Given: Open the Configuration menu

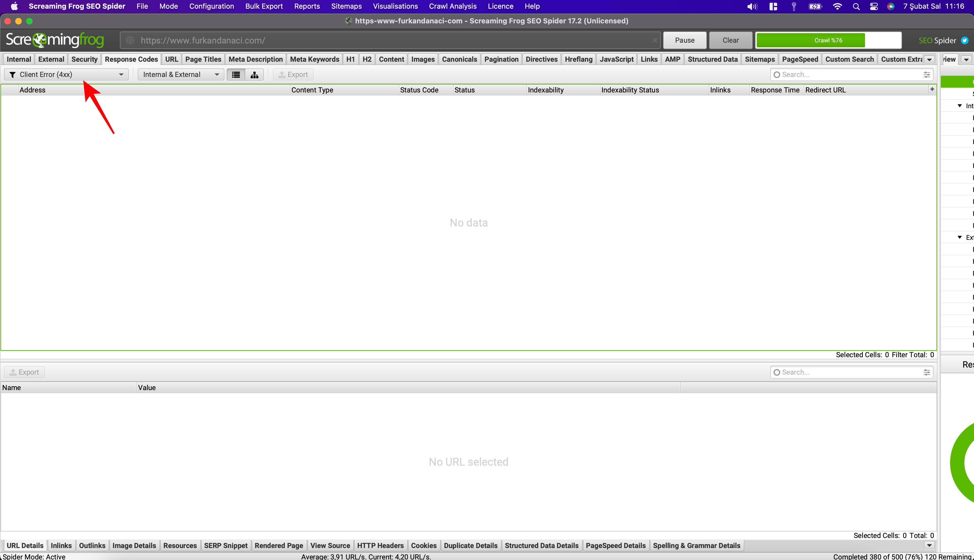Looking at the screenshot, I should (211, 6).
